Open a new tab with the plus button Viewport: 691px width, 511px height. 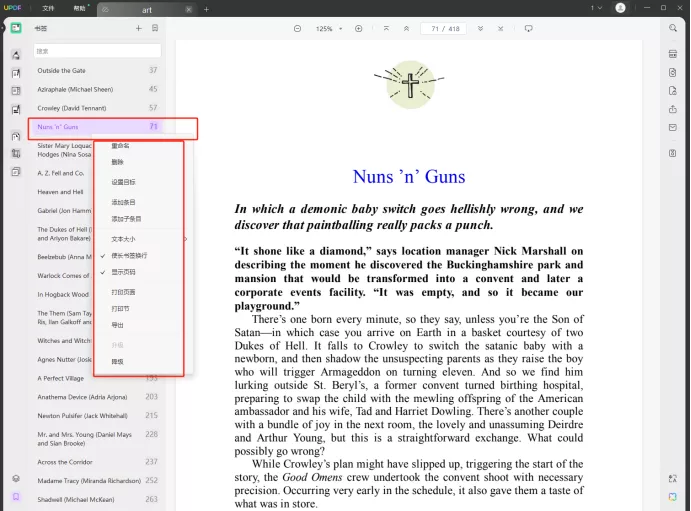tap(206, 9)
